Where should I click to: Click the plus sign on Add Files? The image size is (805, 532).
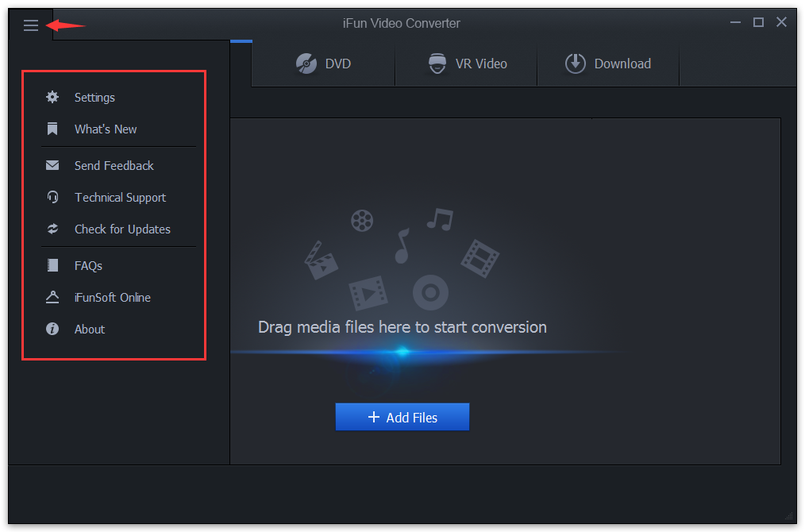(x=374, y=417)
